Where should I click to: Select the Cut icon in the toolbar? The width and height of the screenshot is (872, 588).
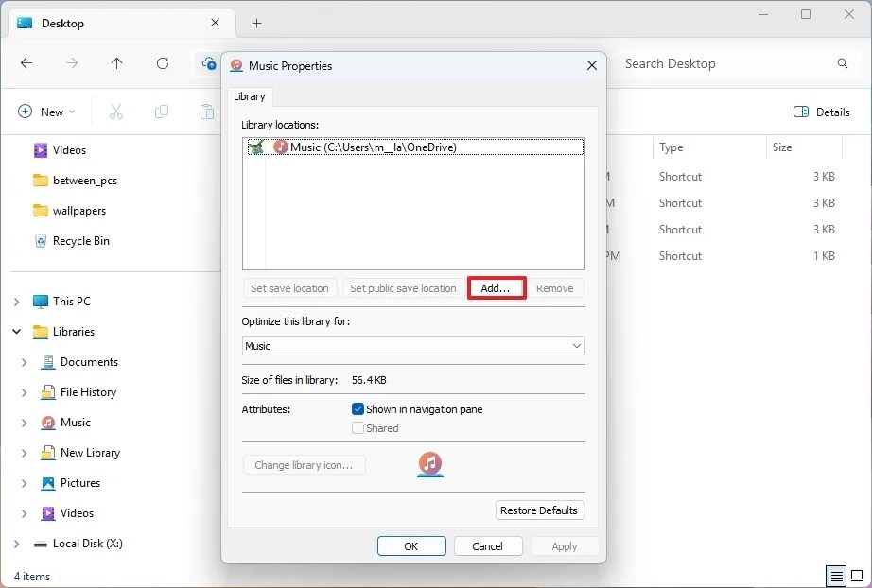tap(115, 112)
